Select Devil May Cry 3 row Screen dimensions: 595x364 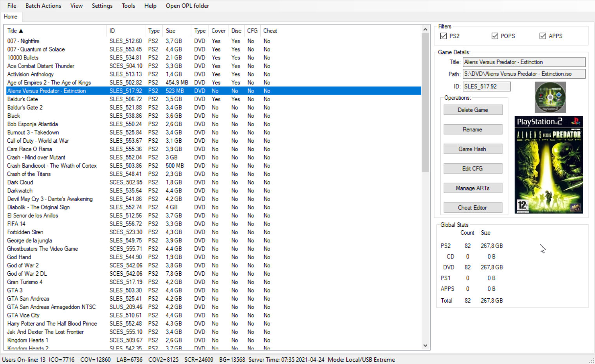tap(213, 199)
